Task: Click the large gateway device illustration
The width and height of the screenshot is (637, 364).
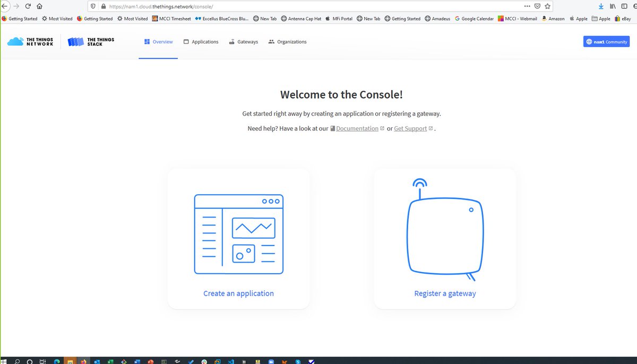Action: 445,229
